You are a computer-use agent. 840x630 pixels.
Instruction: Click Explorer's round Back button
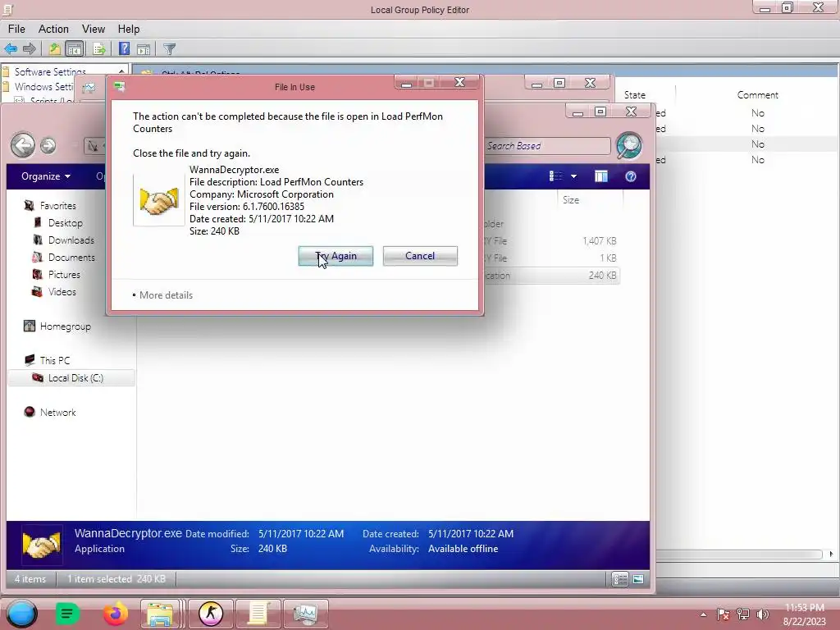[23, 145]
